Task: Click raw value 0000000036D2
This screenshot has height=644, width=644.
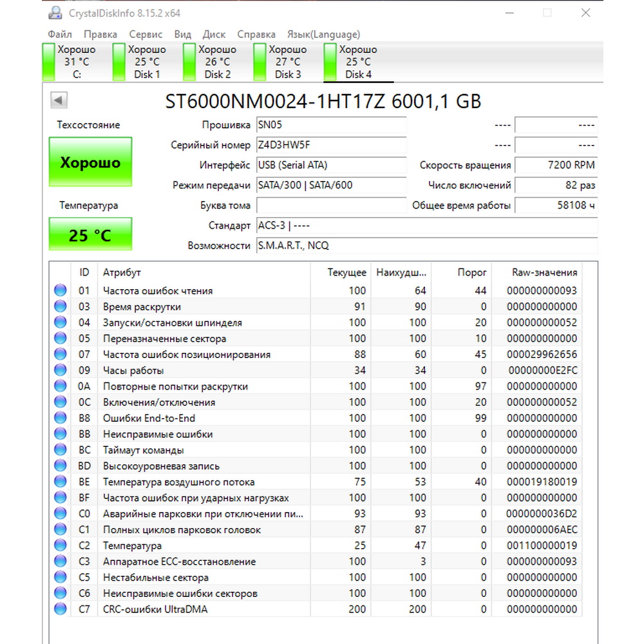Action: [542, 514]
